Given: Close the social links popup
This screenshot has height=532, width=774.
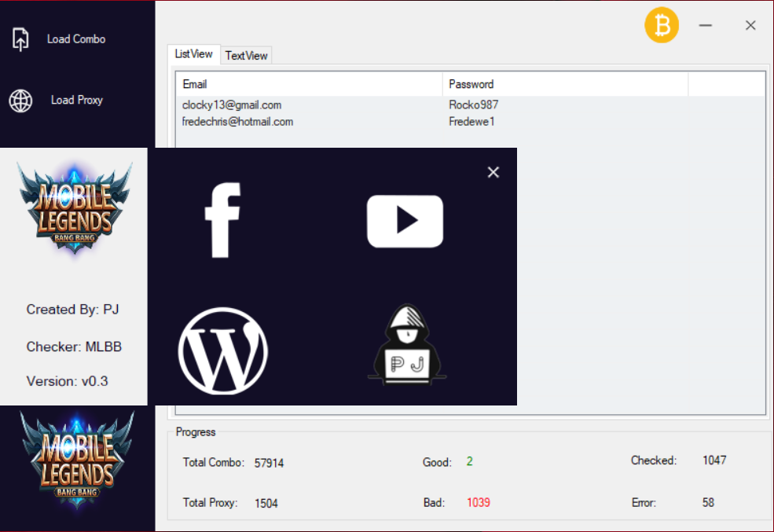Looking at the screenshot, I should (493, 172).
